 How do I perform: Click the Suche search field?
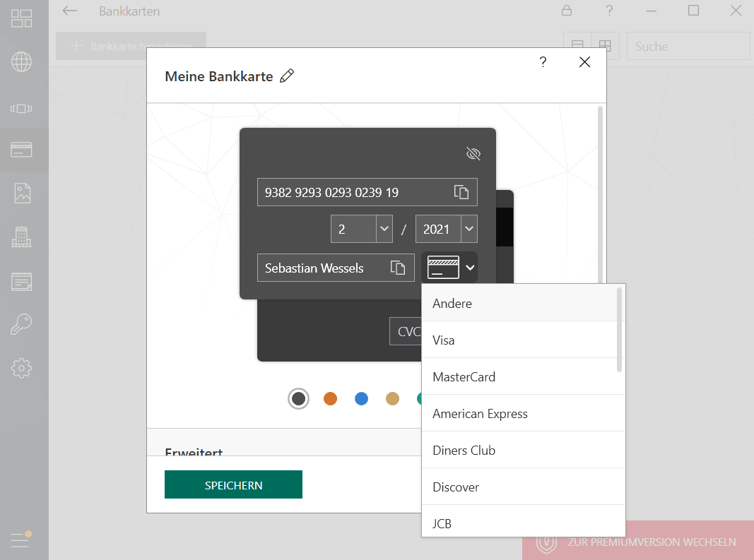click(688, 46)
